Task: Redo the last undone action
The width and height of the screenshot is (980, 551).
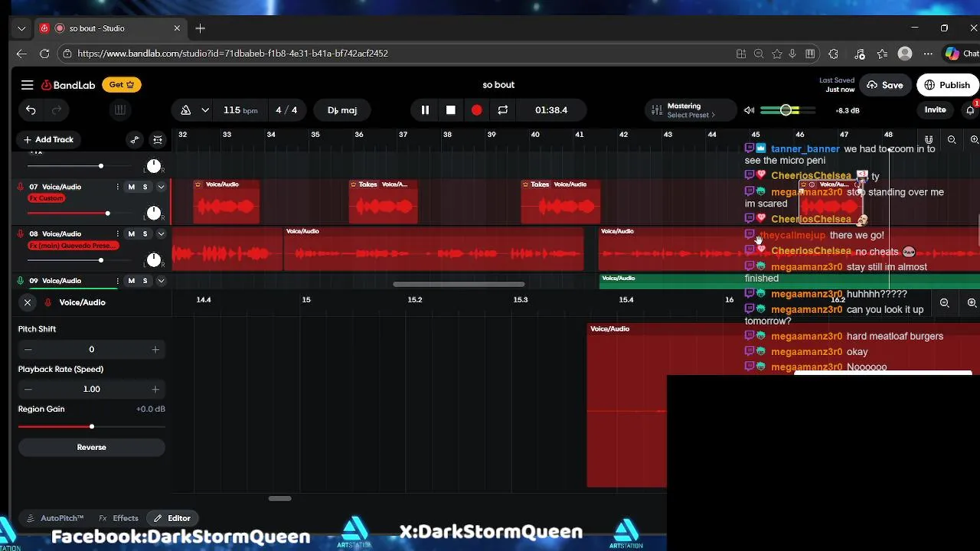Action: pos(56,110)
